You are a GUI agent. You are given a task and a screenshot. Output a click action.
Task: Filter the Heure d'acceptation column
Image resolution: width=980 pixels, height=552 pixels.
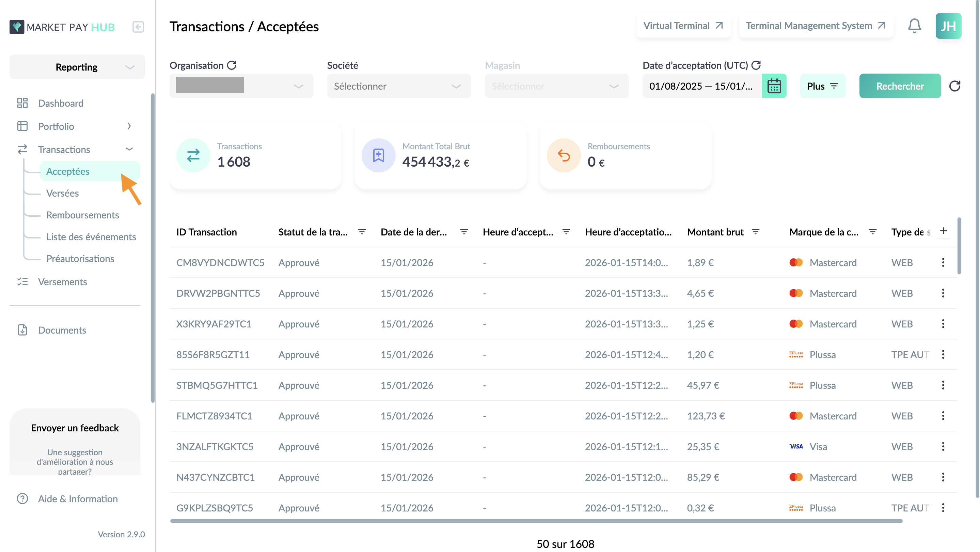[566, 232]
